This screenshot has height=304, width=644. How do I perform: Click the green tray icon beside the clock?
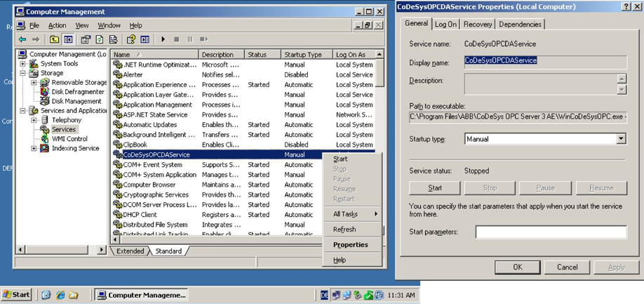pyautogui.click(x=368, y=295)
